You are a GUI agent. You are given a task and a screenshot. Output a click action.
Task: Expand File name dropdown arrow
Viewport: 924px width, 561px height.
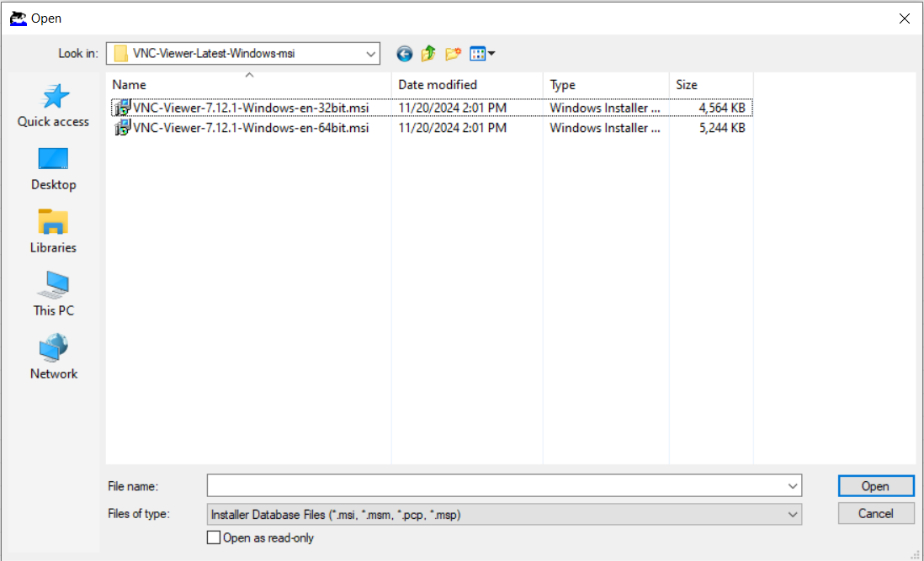[x=793, y=486]
